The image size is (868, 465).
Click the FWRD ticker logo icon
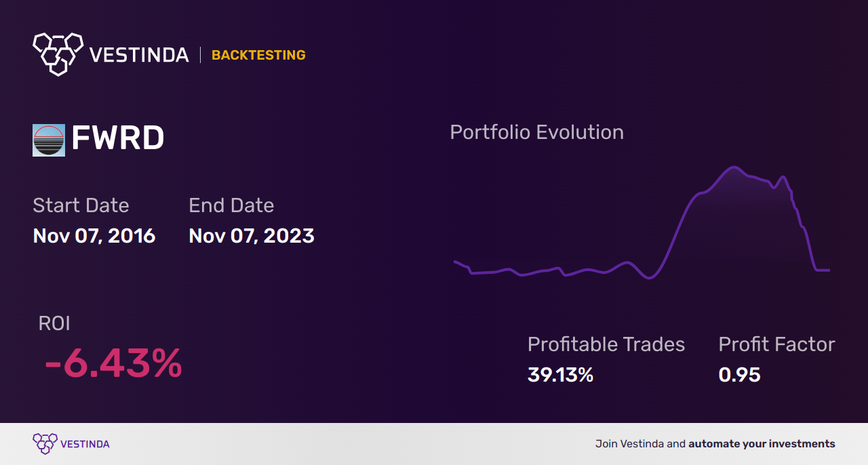[x=49, y=140]
